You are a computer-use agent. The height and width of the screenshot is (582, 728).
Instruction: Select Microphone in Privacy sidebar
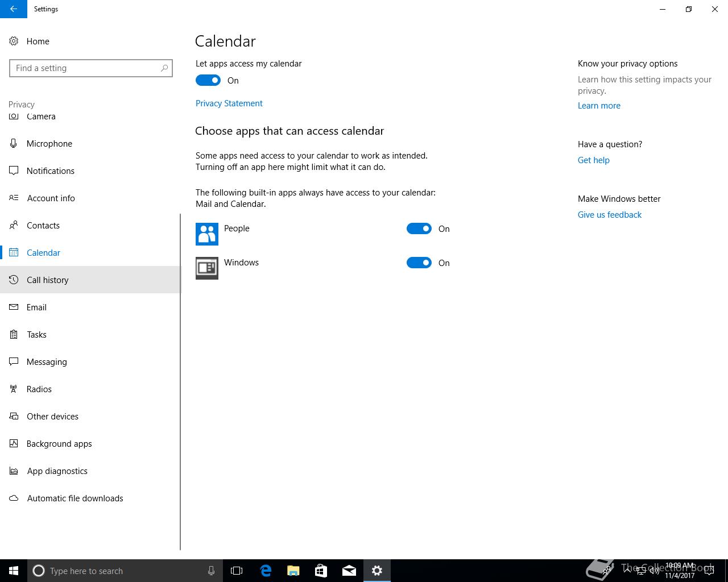(90, 143)
